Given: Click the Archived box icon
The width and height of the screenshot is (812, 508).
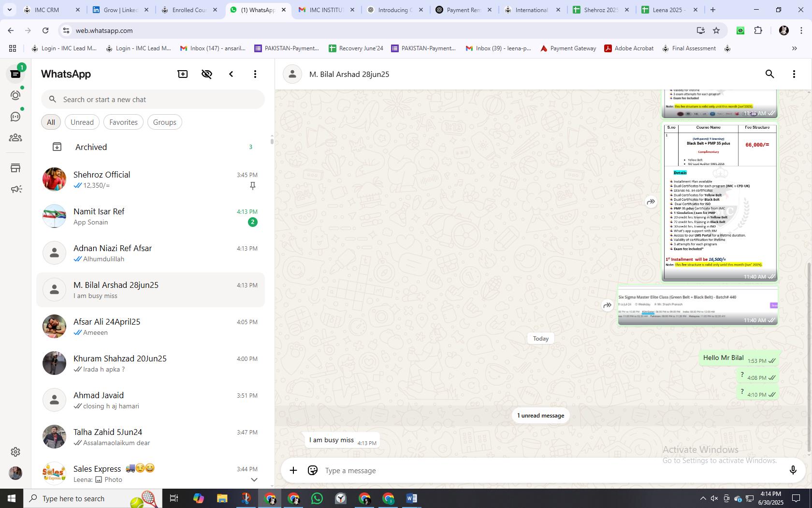Looking at the screenshot, I should coord(57,147).
